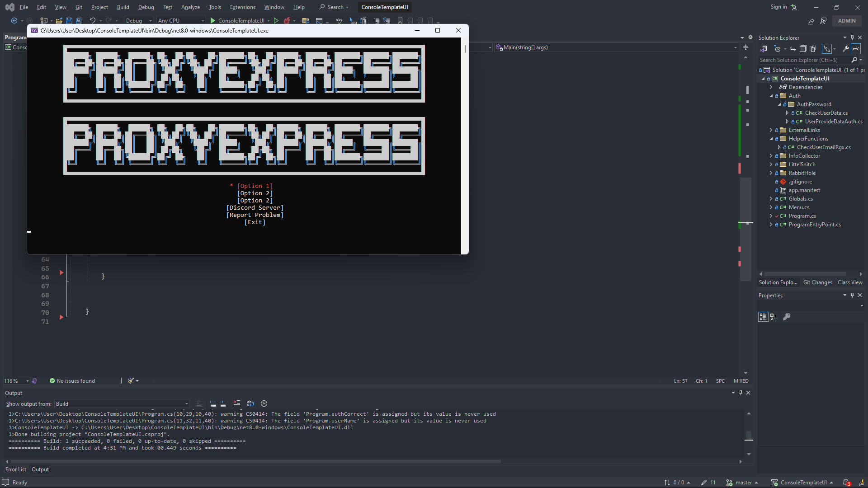
Task: Click the Sync with Active Document icon
Action: 793,49
